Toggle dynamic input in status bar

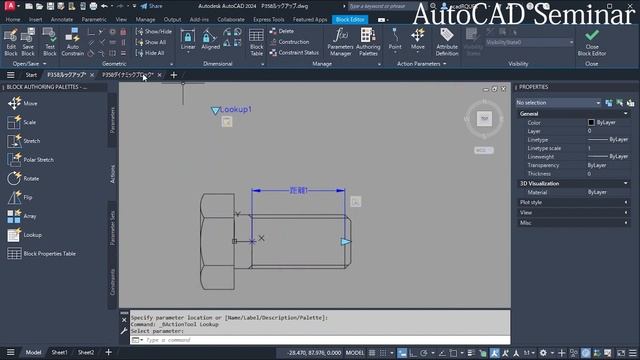pyautogui.click(x=402, y=353)
